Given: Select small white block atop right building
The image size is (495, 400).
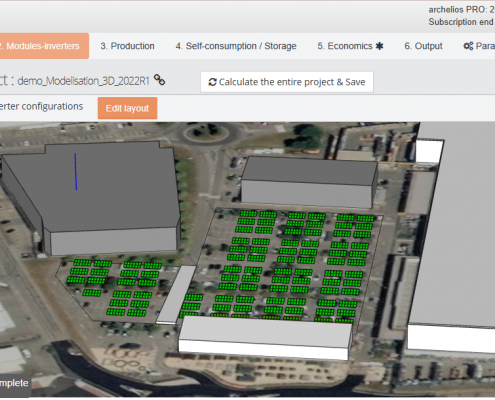Looking at the screenshot, I should click(428, 151).
